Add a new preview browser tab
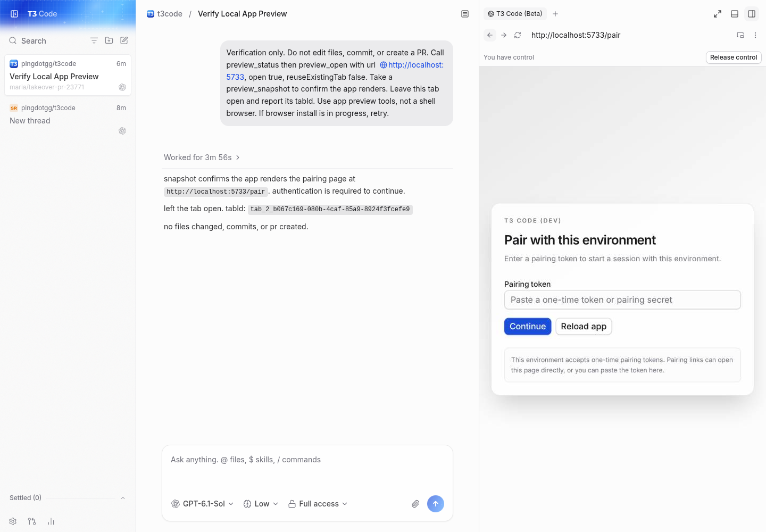This screenshot has width=766, height=532. click(x=555, y=14)
